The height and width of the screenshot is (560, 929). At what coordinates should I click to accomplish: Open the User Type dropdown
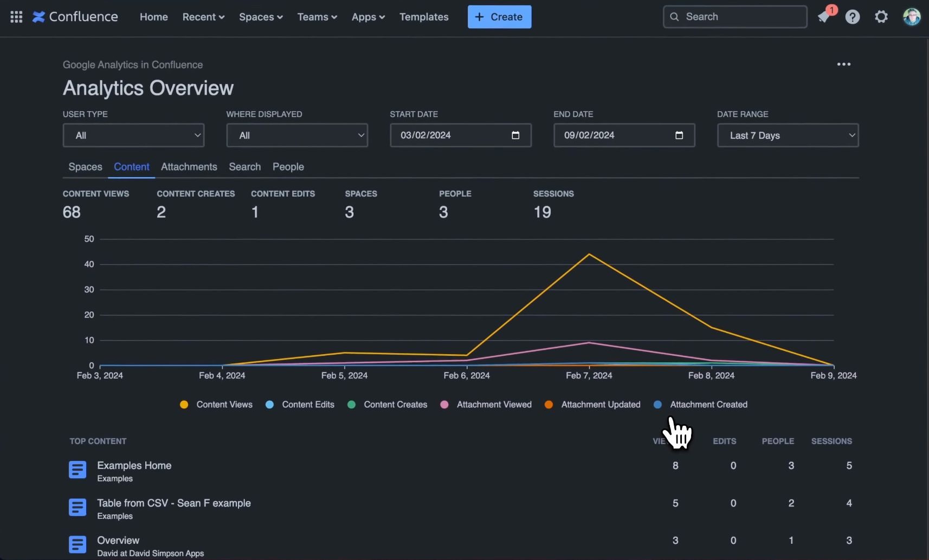(133, 135)
